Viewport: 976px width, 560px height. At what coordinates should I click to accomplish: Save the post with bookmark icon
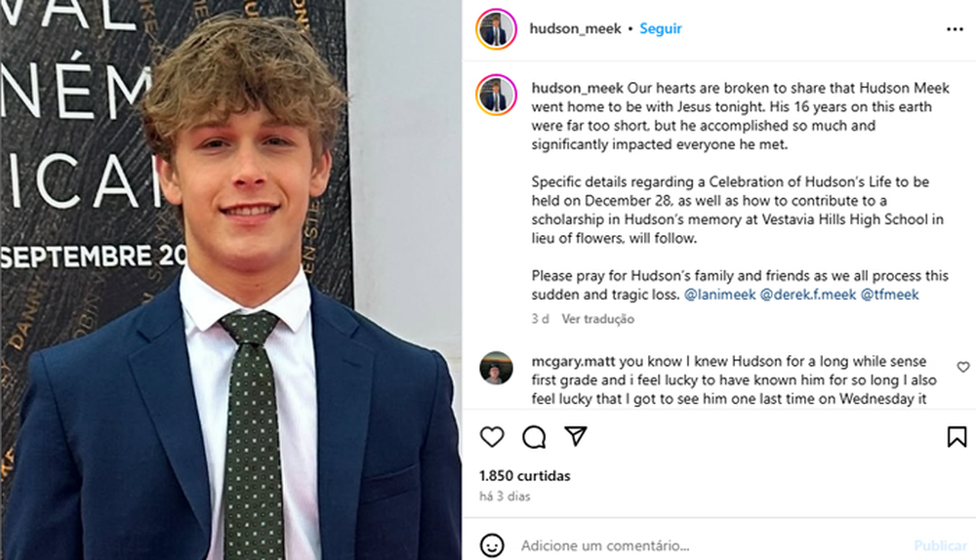pyautogui.click(x=956, y=437)
